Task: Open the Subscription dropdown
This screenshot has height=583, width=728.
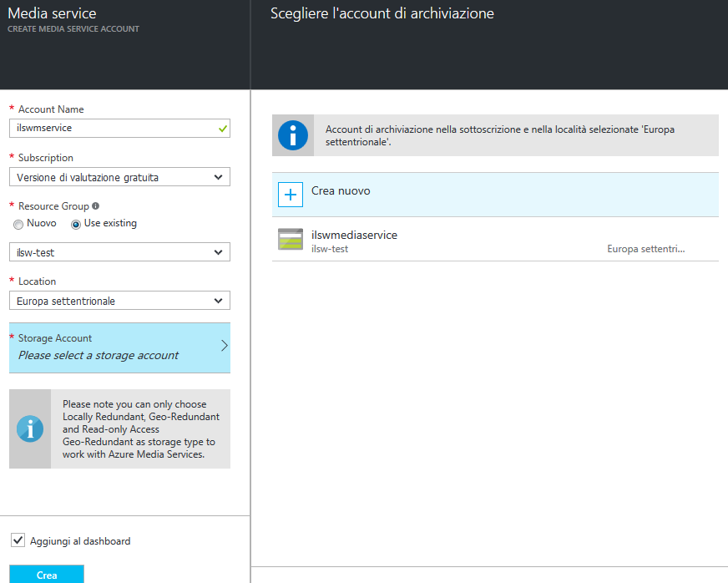Action: pos(119,177)
